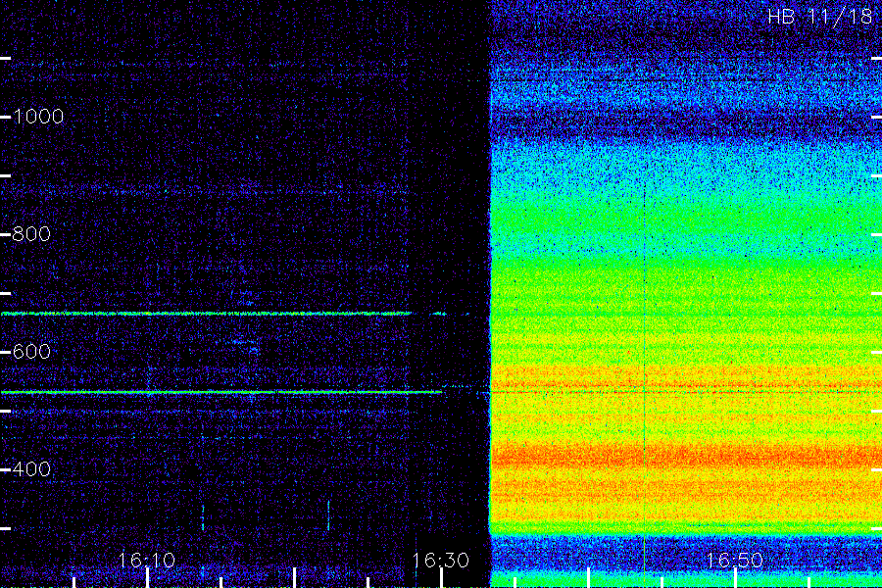Click the 1000 frequency axis label
Screen dimensions: 882x588
point(38,117)
